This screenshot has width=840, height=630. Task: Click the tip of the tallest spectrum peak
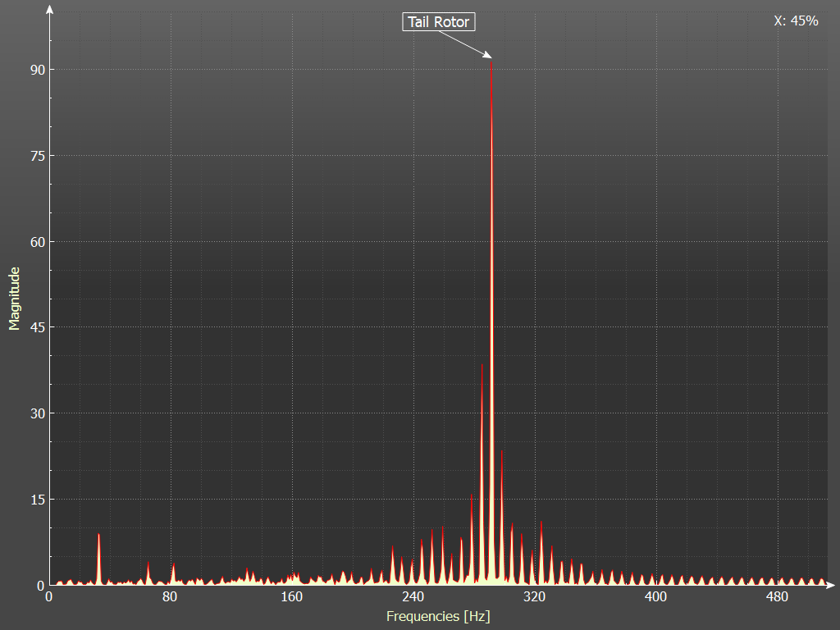(x=491, y=61)
